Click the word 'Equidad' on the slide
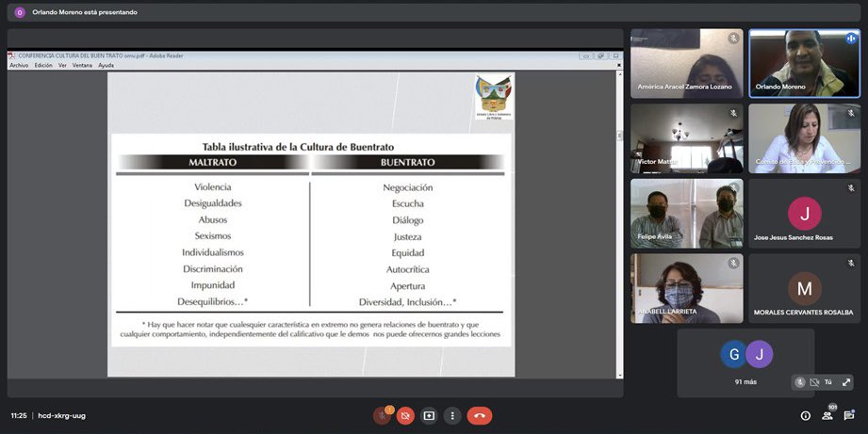This screenshot has width=868, height=434. click(x=408, y=253)
